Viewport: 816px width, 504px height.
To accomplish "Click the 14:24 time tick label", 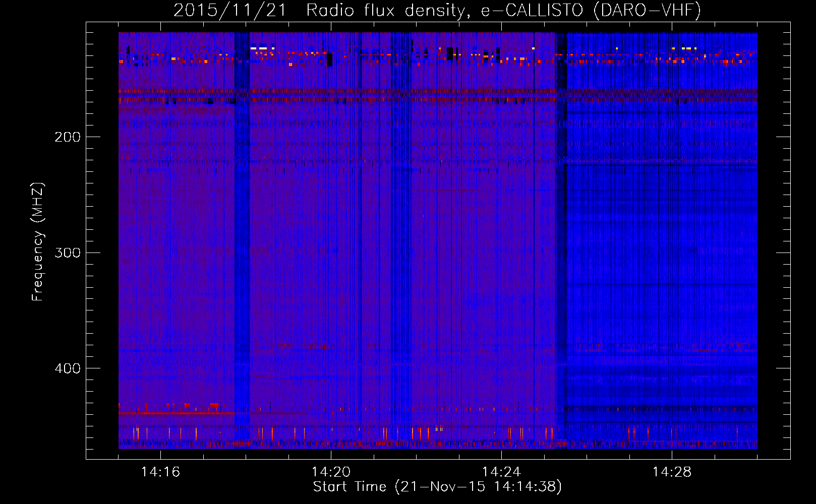I will 501,472.
